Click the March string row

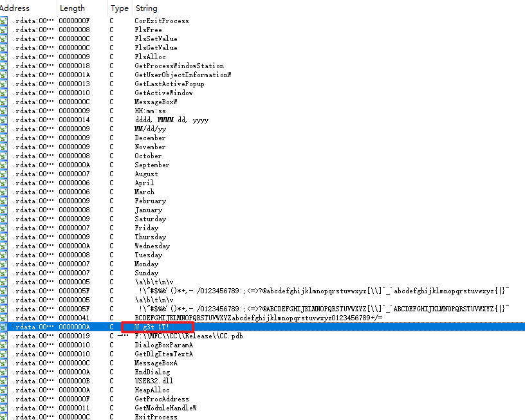coord(144,192)
